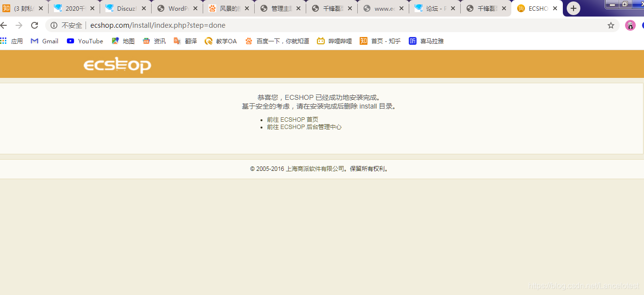
Task: Close the WordPr tab
Action: point(195,8)
